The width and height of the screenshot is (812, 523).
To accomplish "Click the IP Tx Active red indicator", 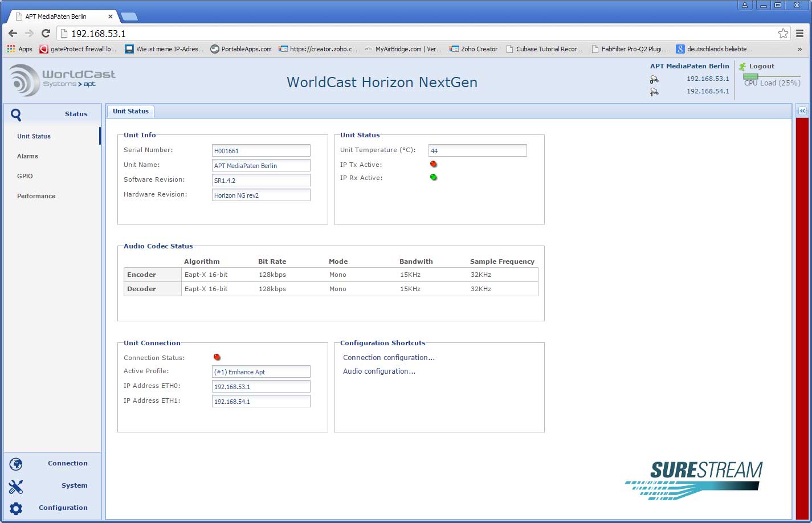I will [434, 164].
